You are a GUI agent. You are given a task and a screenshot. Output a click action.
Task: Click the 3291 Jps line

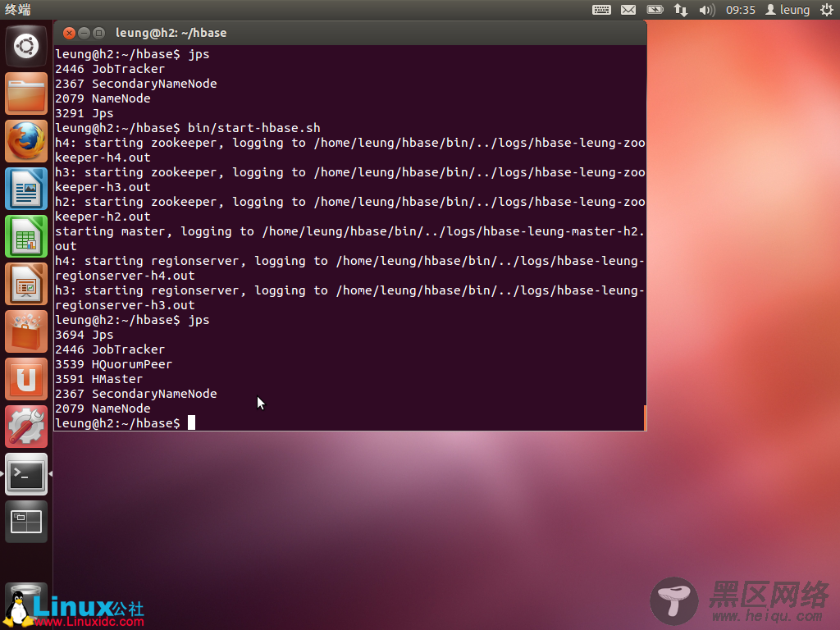click(x=84, y=113)
